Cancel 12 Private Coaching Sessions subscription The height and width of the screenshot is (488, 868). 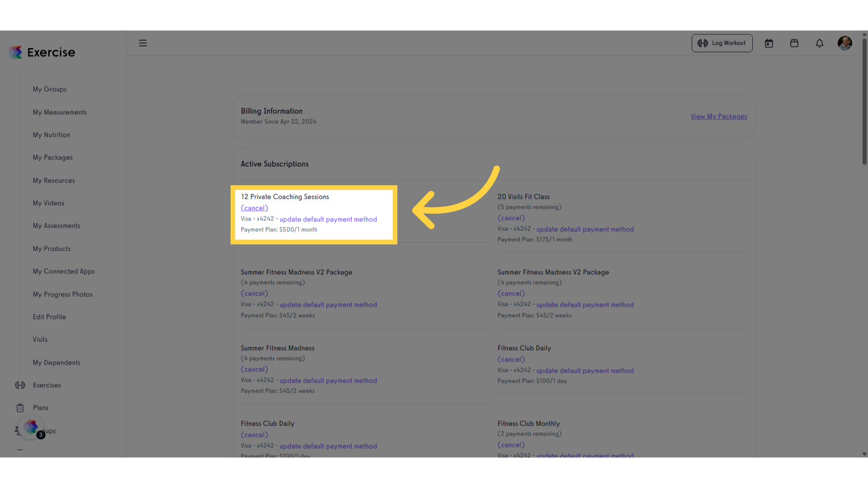pyautogui.click(x=255, y=208)
